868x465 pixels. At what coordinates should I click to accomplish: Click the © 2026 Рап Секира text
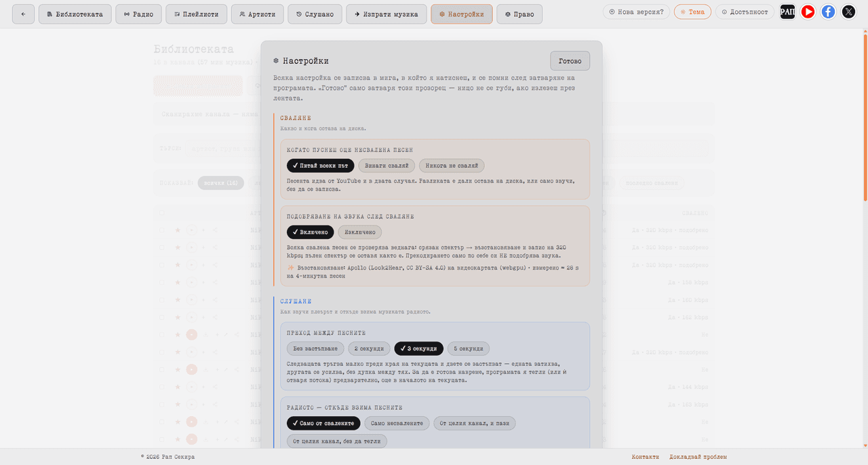coord(167,457)
